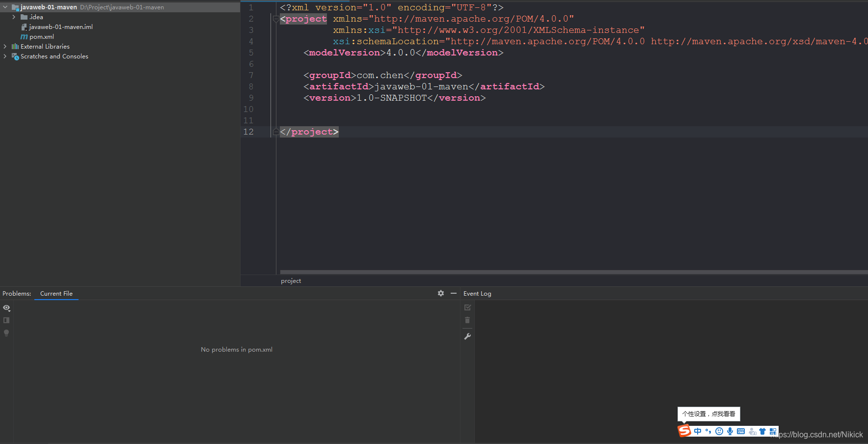This screenshot has width=868, height=444.
Task: Click fold marker at closing project tag
Action: (275, 132)
